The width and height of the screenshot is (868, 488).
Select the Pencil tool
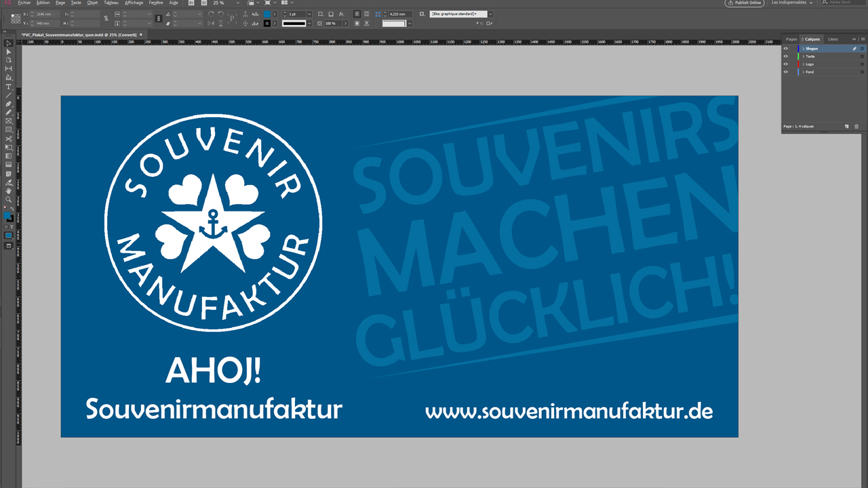pos(9,112)
